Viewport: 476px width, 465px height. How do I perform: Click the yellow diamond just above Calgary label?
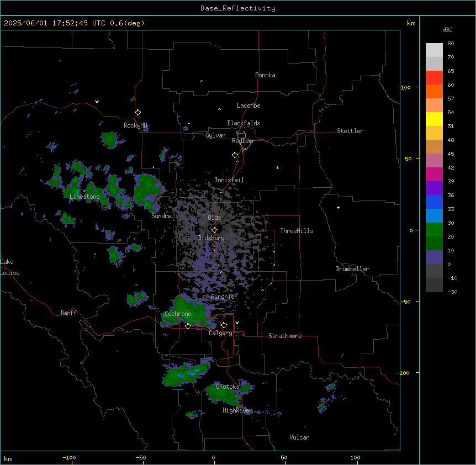[x=224, y=325]
